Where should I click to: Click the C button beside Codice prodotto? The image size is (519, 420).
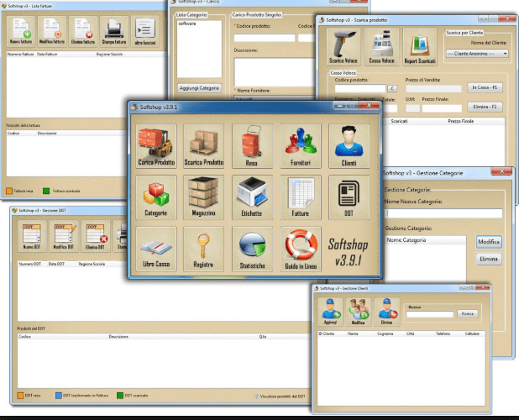(392, 88)
